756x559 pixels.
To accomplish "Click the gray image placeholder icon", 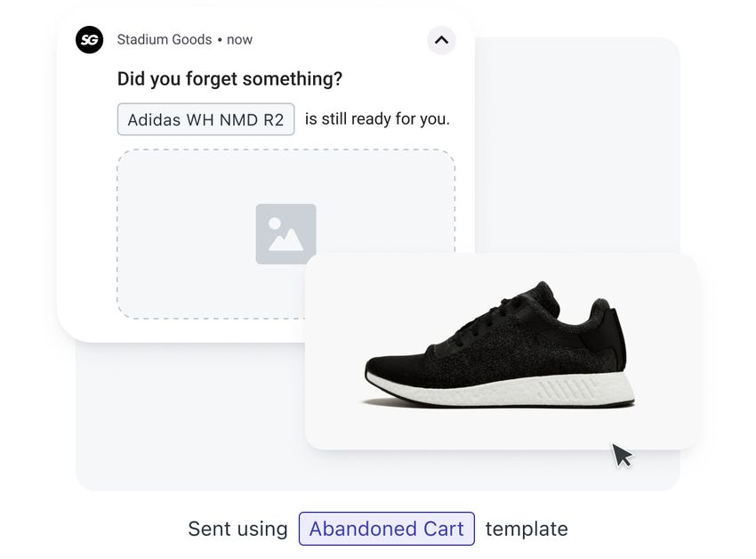I will 286,233.
